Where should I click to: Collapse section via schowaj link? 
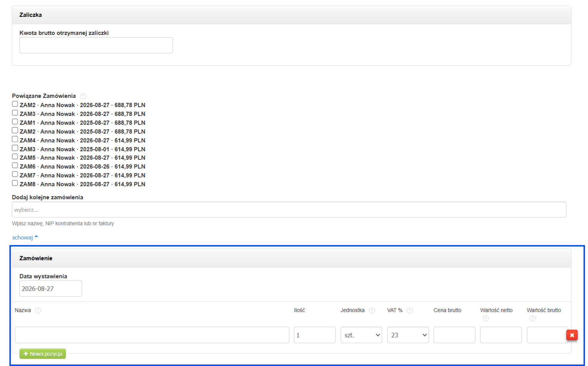(25, 237)
